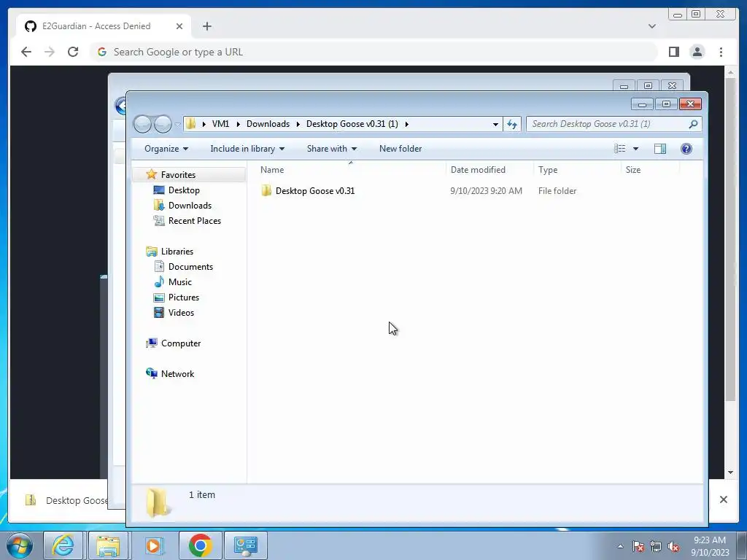Open Windows Explorer taskbar icon
747x560 pixels.
(x=108, y=545)
